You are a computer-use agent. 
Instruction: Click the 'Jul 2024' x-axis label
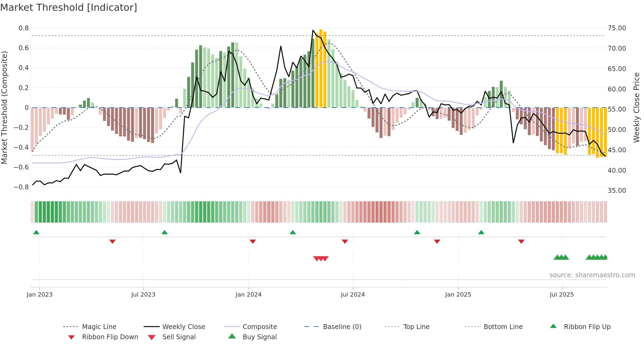coord(353,294)
